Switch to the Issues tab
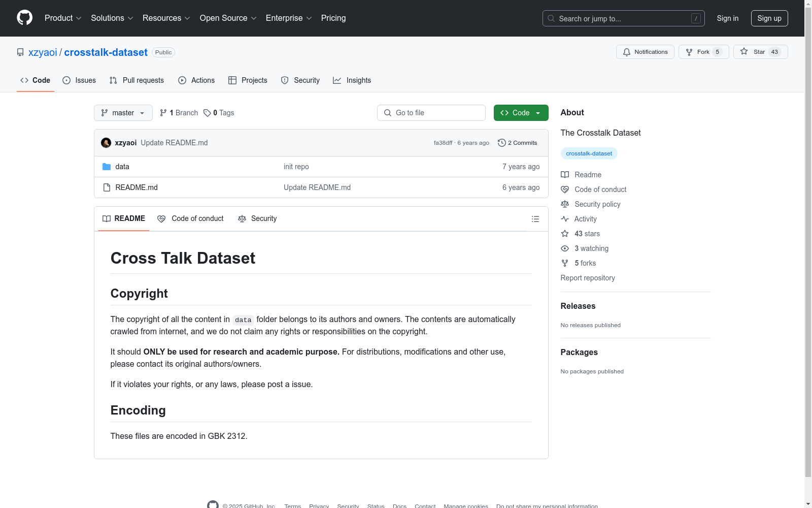 tap(79, 80)
